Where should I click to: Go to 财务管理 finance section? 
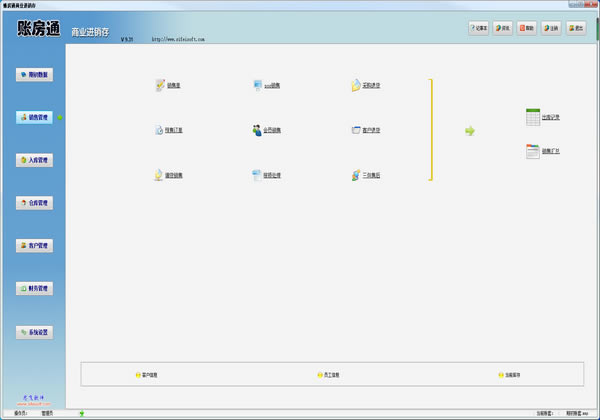click(33, 288)
